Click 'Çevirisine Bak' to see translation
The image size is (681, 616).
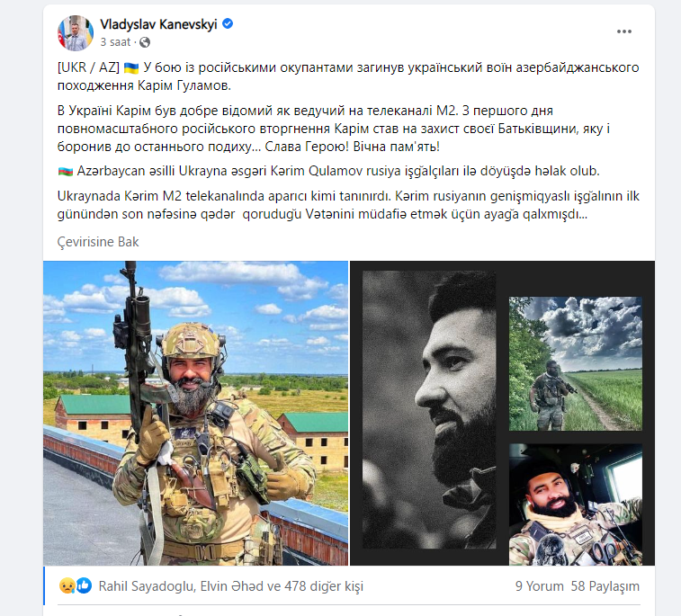[98, 242]
